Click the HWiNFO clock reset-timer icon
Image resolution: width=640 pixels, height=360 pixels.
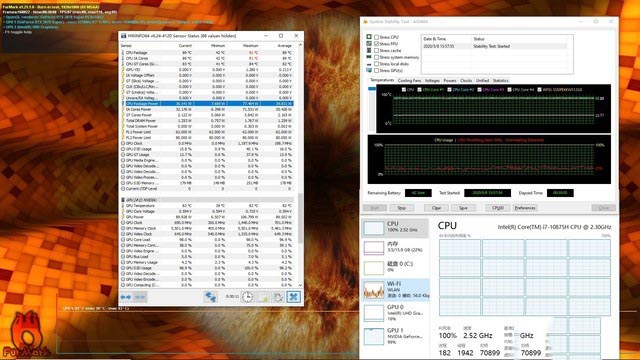point(247,297)
